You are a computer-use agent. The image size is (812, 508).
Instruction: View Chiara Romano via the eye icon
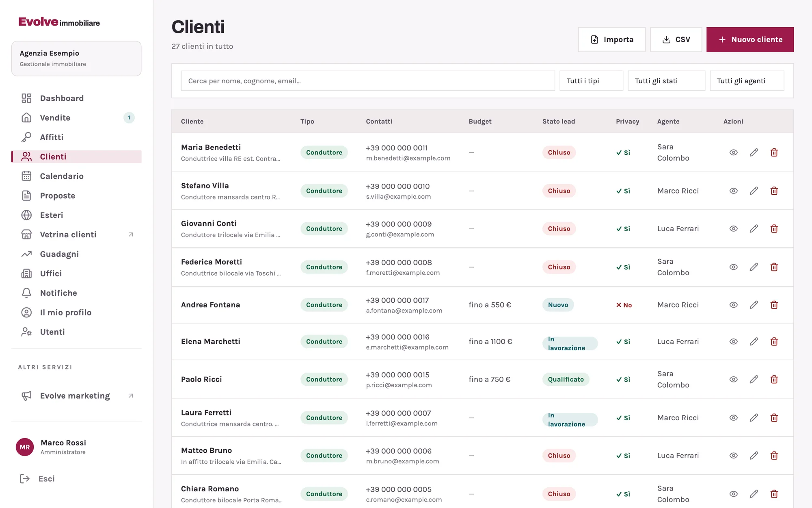(733, 494)
